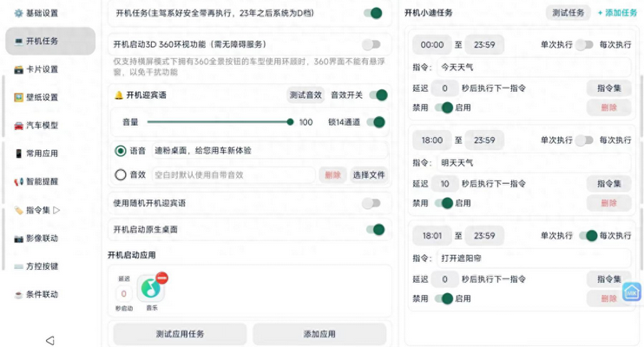Select the 壁纸设置 picture icon
The image size is (644, 347).
[x=18, y=97]
